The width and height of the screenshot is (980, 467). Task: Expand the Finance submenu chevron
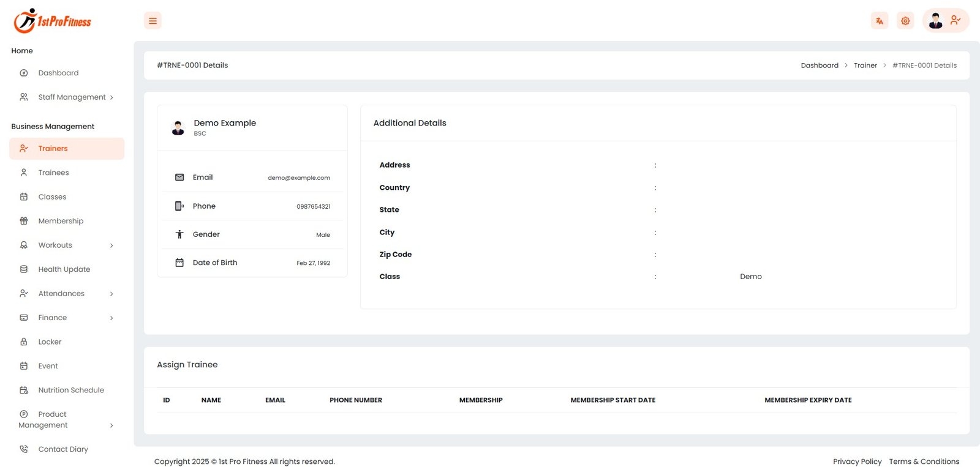click(111, 318)
